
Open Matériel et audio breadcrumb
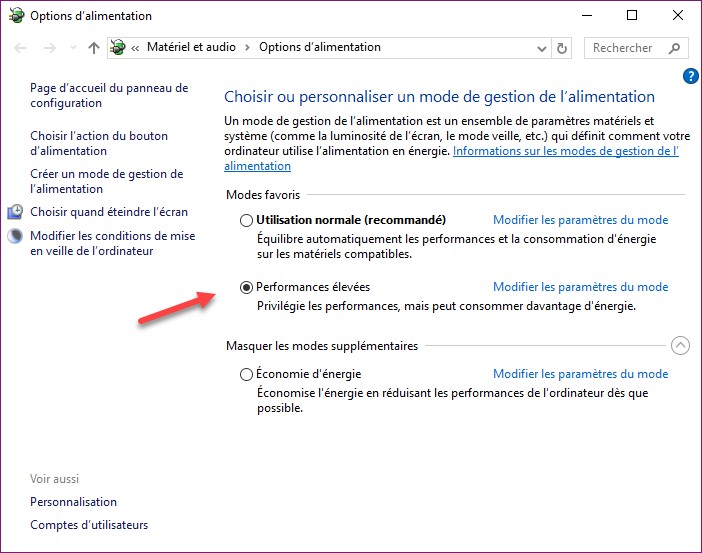tap(191, 47)
